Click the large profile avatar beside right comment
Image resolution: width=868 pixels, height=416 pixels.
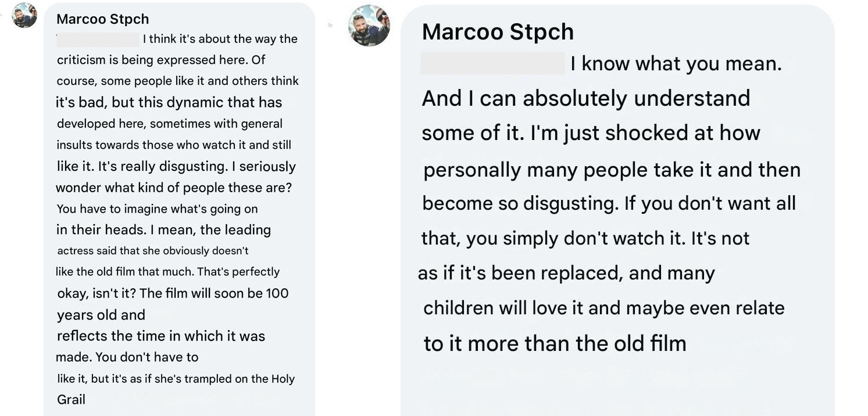pyautogui.click(x=369, y=26)
